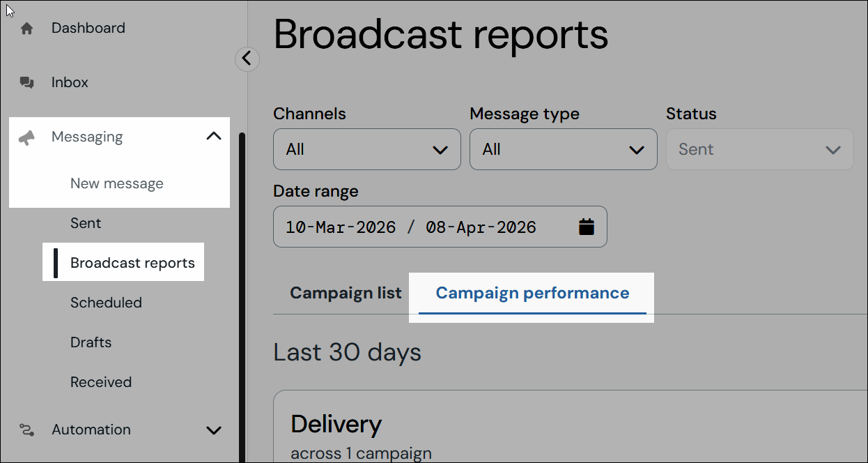
Task: Click the Inbox chat bubbles icon
Action: [x=26, y=82]
